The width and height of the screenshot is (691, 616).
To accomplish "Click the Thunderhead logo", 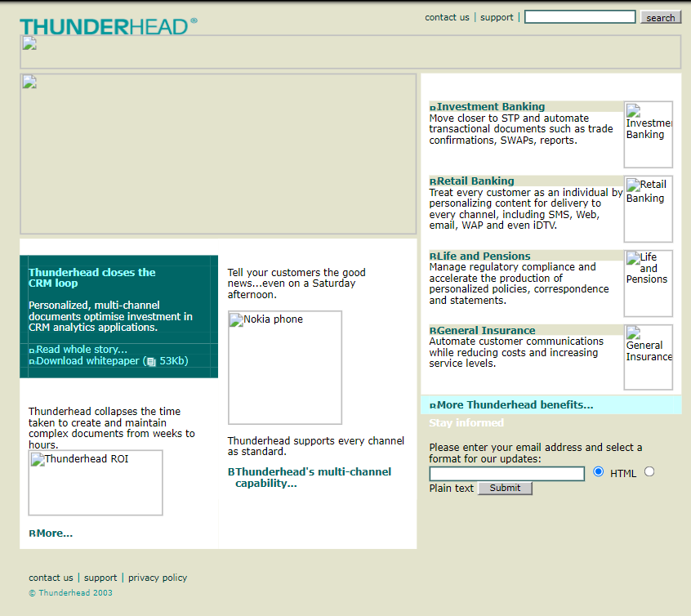I will tap(109, 26).
